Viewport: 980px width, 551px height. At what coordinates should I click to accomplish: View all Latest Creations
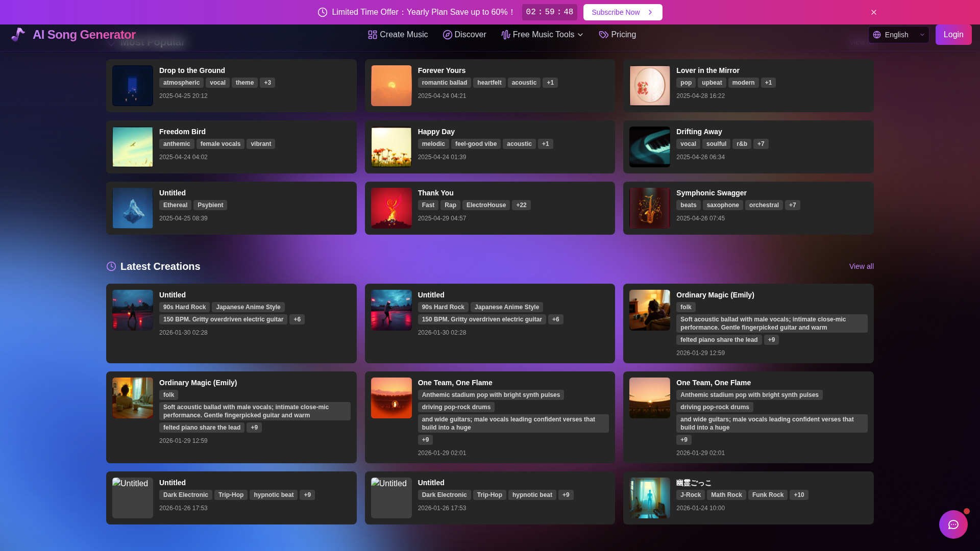861,266
